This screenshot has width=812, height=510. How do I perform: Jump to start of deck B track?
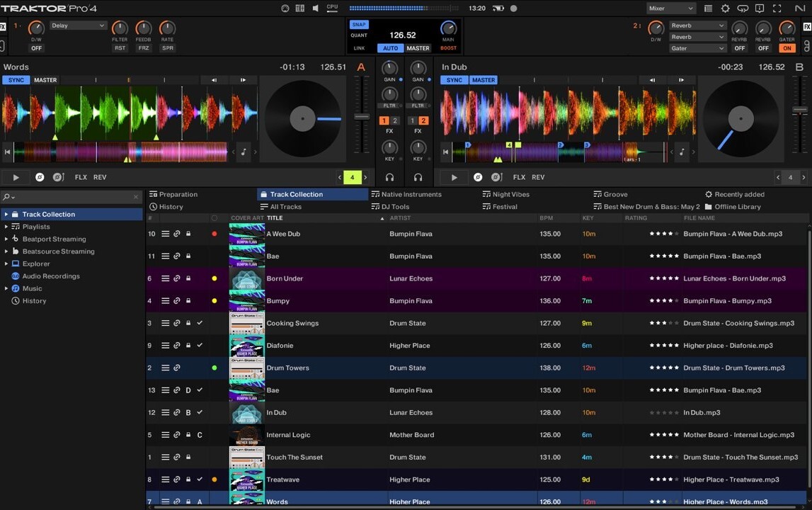[445, 152]
